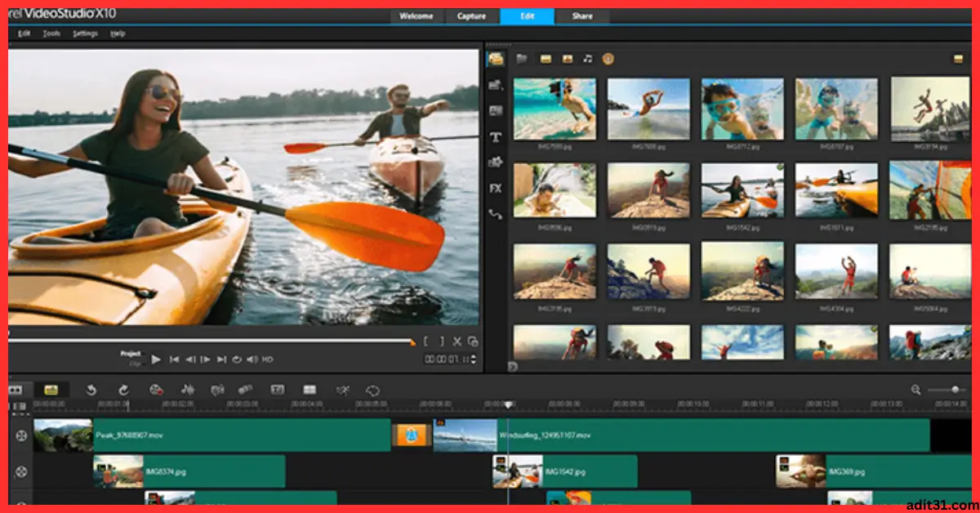Toggle the video track button
Viewport: 980px width, 513px height.
pos(21,435)
